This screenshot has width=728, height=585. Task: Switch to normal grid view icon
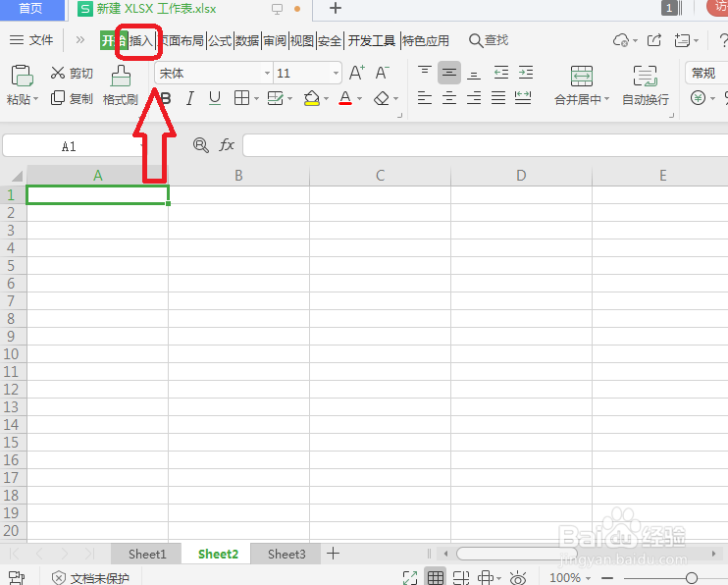click(435, 577)
